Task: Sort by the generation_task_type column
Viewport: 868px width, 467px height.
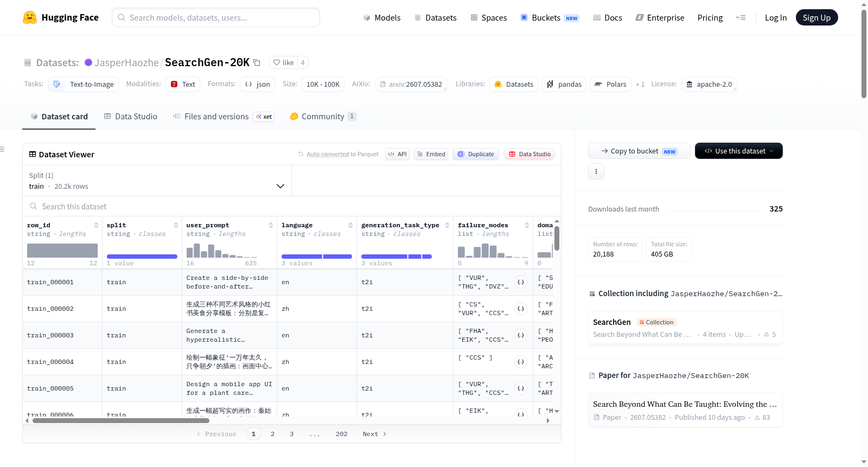Action: coord(447,225)
